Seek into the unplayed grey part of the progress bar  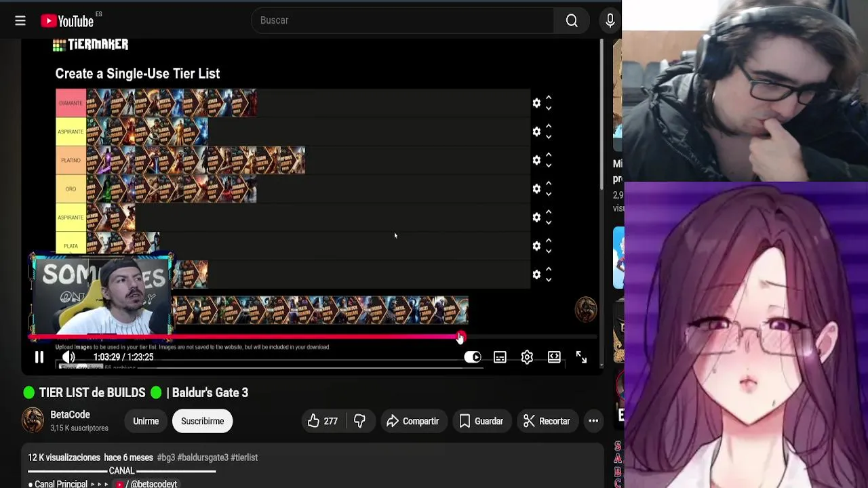(531, 337)
